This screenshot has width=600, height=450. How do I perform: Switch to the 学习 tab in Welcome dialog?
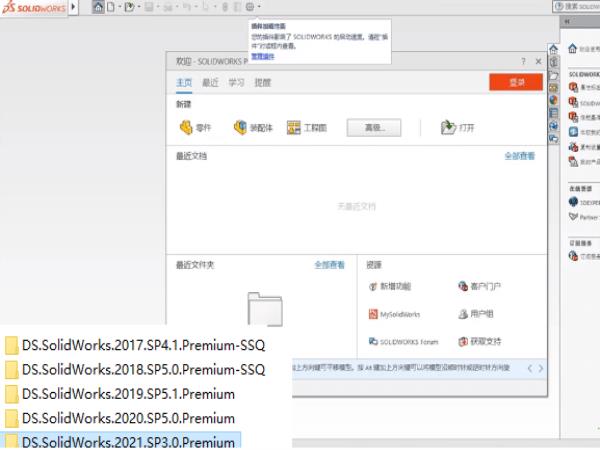pyautogui.click(x=236, y=83)
